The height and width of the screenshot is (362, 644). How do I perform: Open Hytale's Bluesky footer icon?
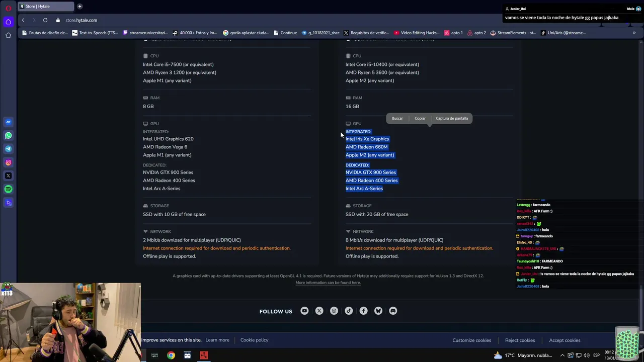[x=378, y=311]
